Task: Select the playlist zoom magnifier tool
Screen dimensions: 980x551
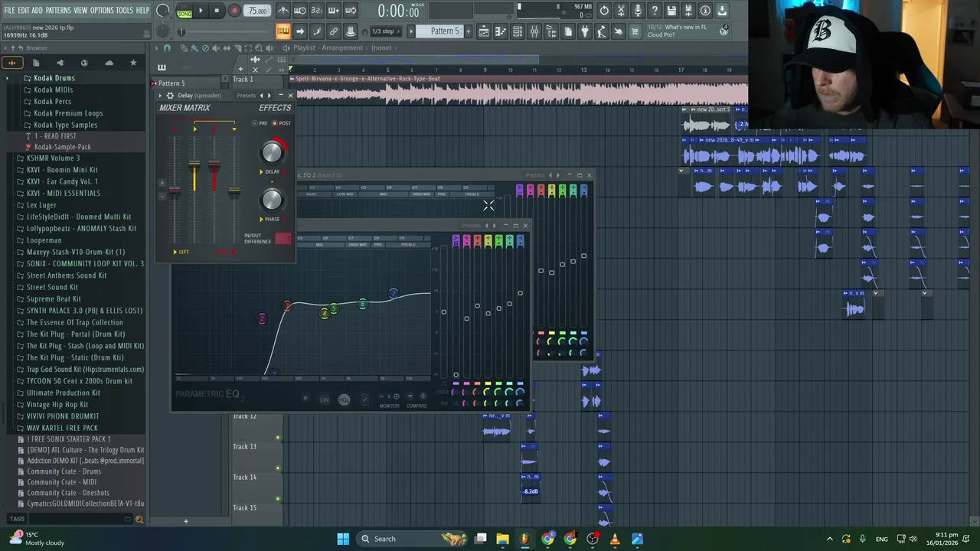Action: pyautogui.click(x=259, y=47)
